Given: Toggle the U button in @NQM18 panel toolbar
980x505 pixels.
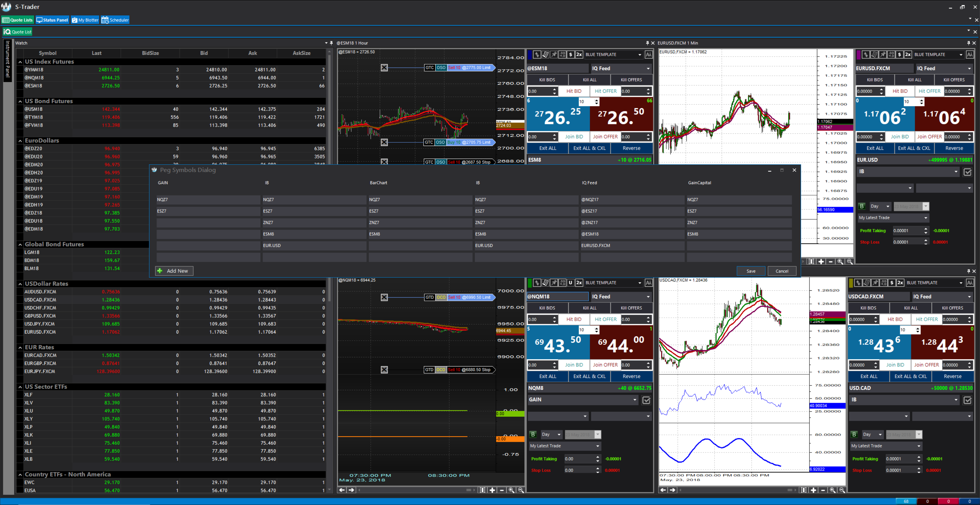Looking at the screenshot, I should pos(571,282).
